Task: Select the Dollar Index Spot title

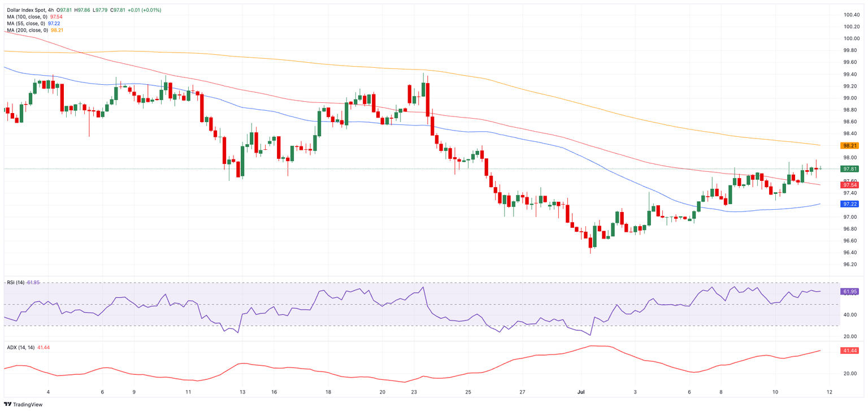Action: pos(25,10)
